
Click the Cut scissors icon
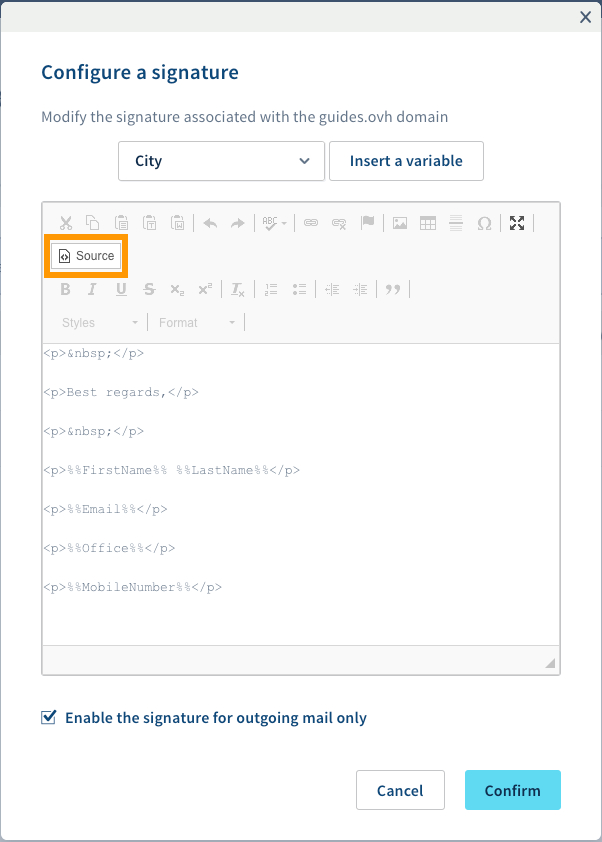(x=65, y=223)
